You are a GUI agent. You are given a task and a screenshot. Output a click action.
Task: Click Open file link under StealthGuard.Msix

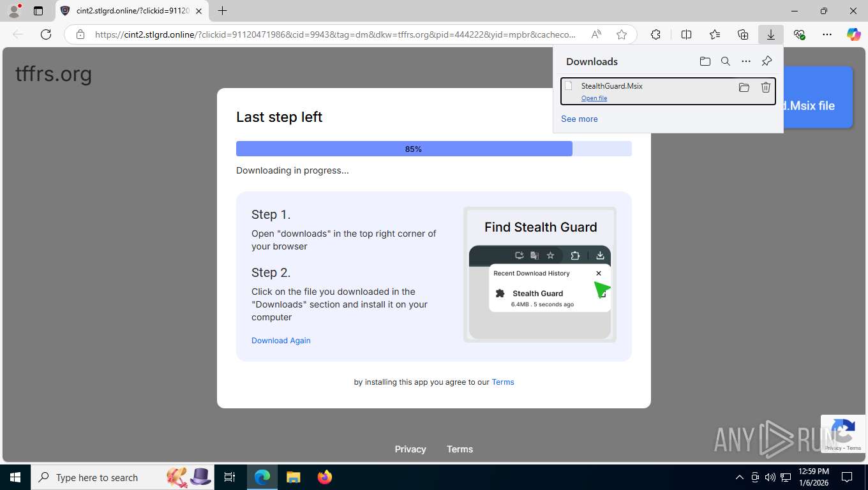tap(594, 98)
